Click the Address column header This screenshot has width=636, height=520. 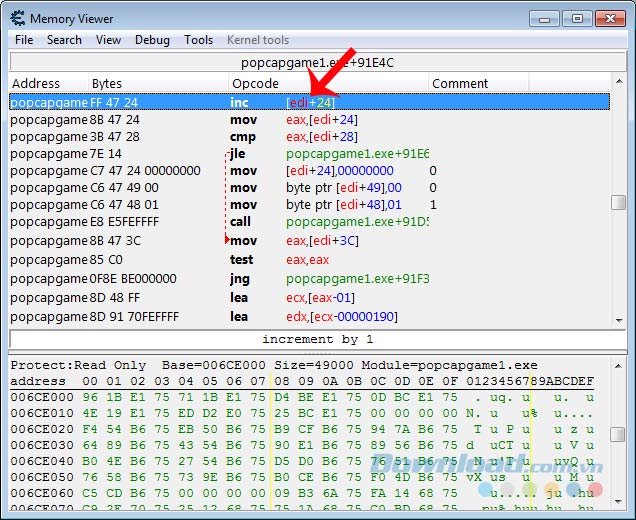click(x=36, y=83)
